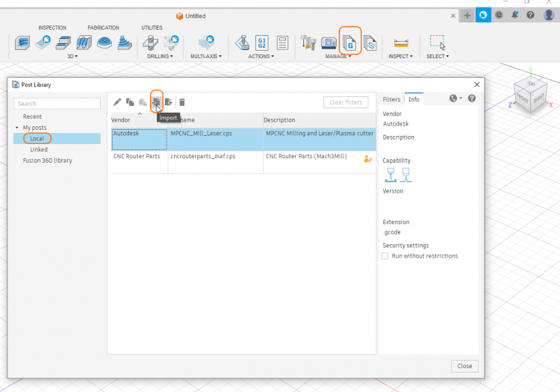Open the help question mark in Post Library
Image resolution: width=560 pixels, height=392 pixels.
click(x=471, y=99)
